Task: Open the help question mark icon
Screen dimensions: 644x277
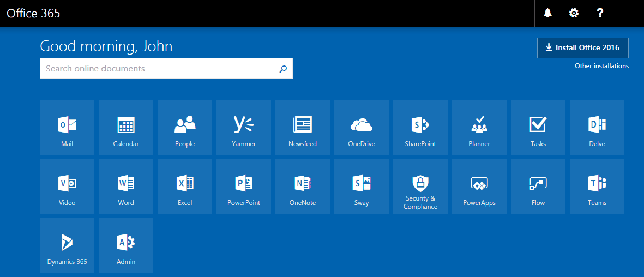Action: coord(600,13)
